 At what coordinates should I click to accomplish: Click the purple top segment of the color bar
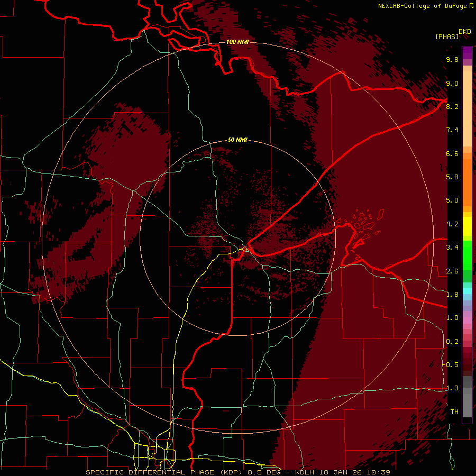point(467,53)
